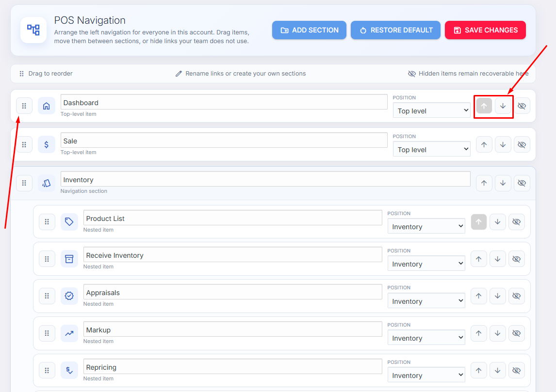Click the POS Navigation header icon
This screenshot has width=556, height=392.
click(x=33, y=30)
